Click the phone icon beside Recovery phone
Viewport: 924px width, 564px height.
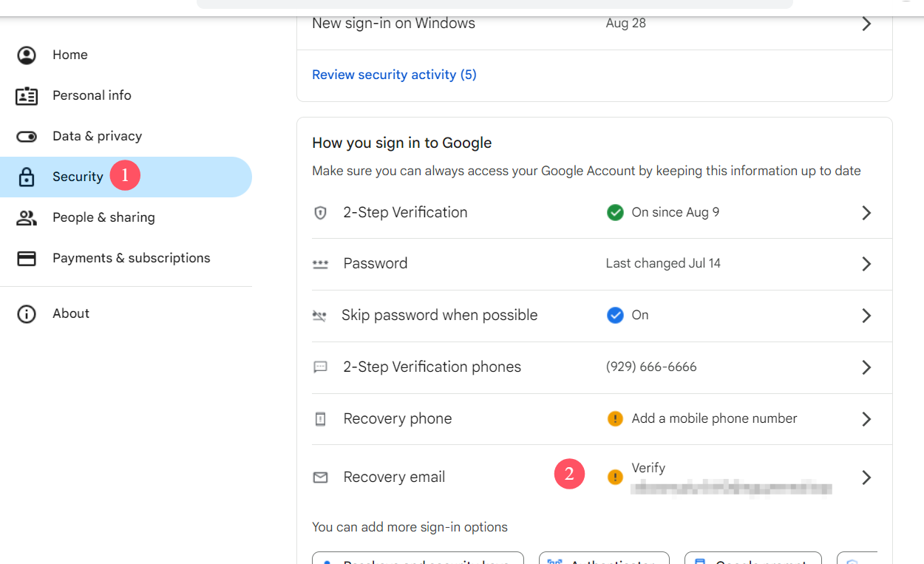click(320, 419)
